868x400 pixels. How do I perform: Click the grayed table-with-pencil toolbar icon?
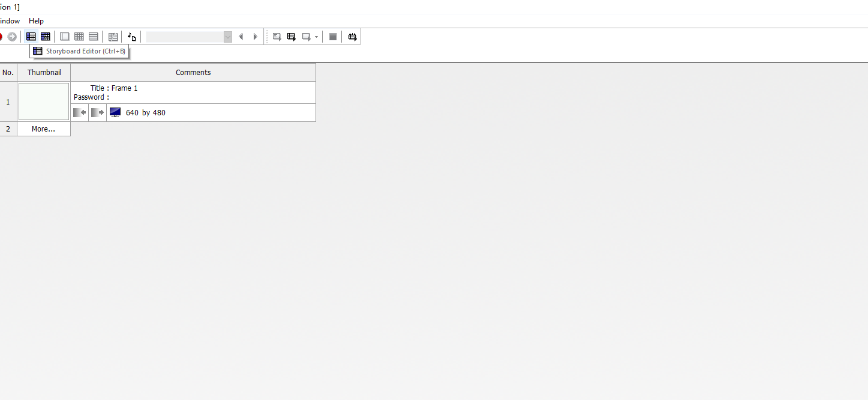tap(113, 37)
